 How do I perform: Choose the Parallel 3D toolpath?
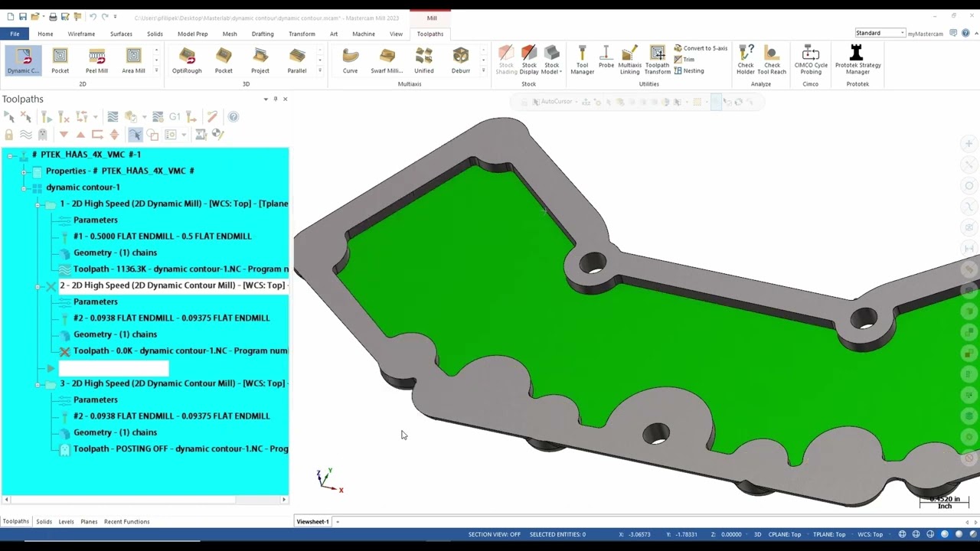[x=297, y=60]
